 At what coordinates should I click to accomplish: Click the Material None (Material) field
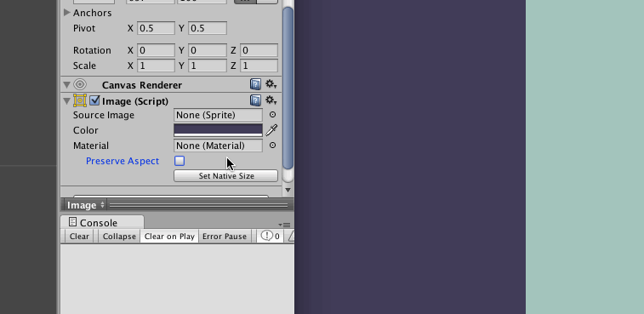[x=218, y=146]
